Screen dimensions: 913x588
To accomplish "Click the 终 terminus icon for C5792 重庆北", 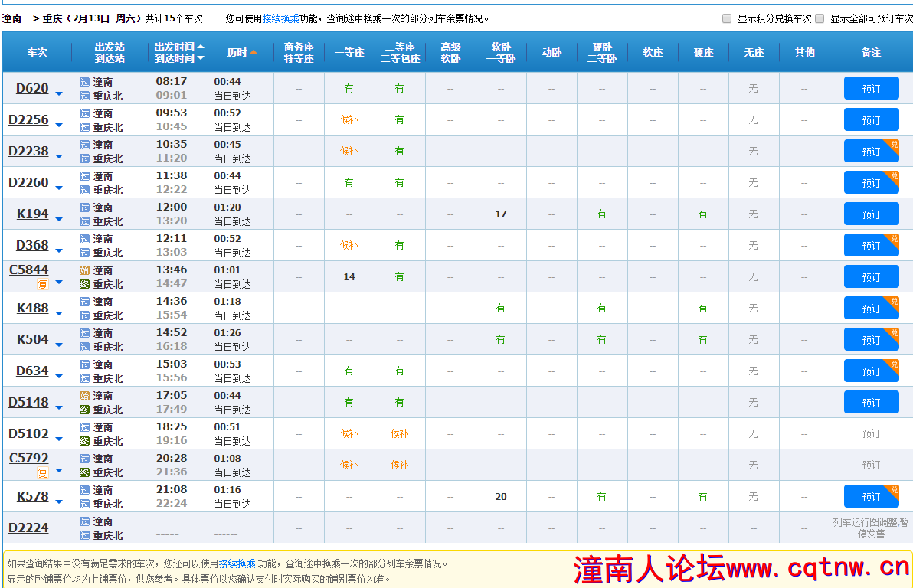I will pyautogui.click(x=84, y=472).
